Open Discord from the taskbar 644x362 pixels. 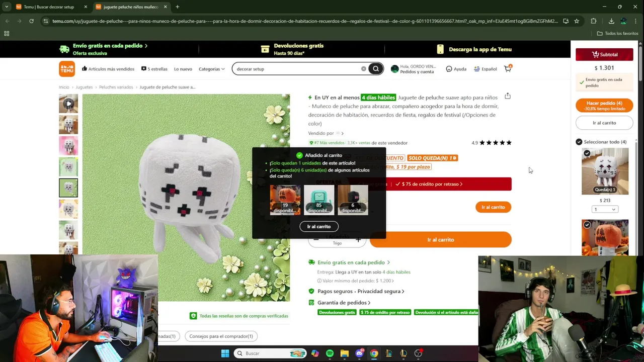pos(359,353)
